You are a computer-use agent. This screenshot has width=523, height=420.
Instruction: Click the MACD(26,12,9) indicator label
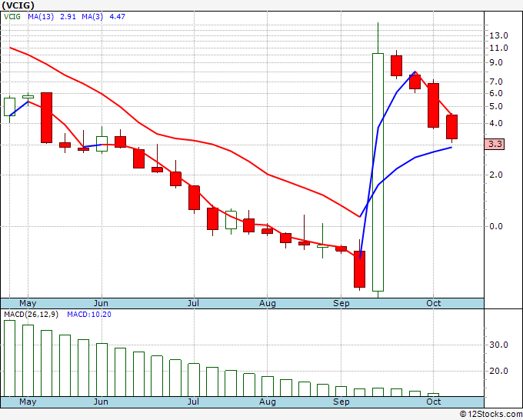(31, 315)
